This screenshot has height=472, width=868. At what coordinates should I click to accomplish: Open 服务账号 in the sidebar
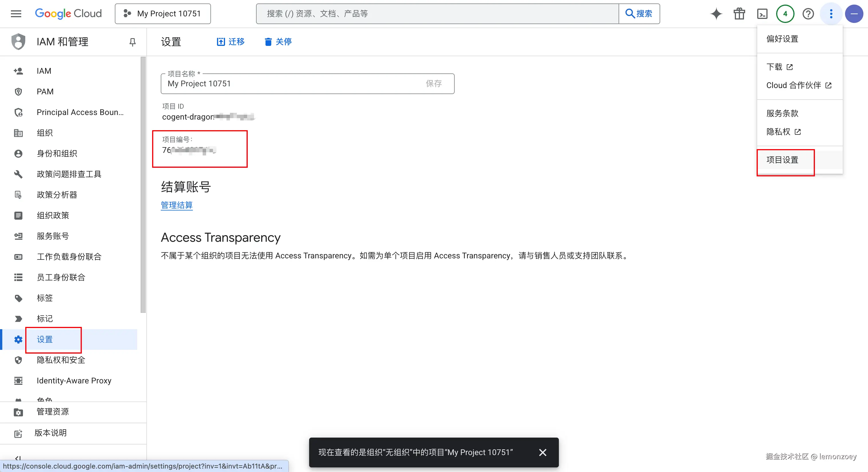[x=53, y=236]
